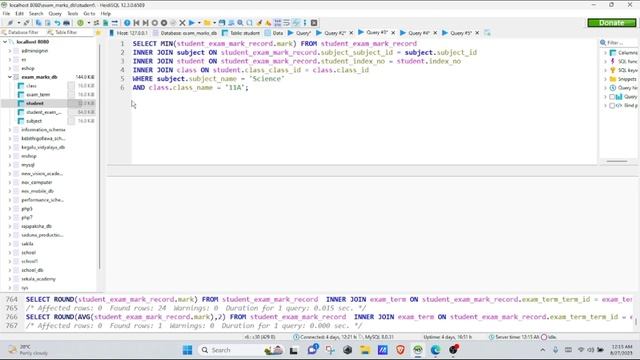Viewport: 640px width, 360px height.
Task: Click the Run query play icon in toolbar
Action: click(191, 23)
